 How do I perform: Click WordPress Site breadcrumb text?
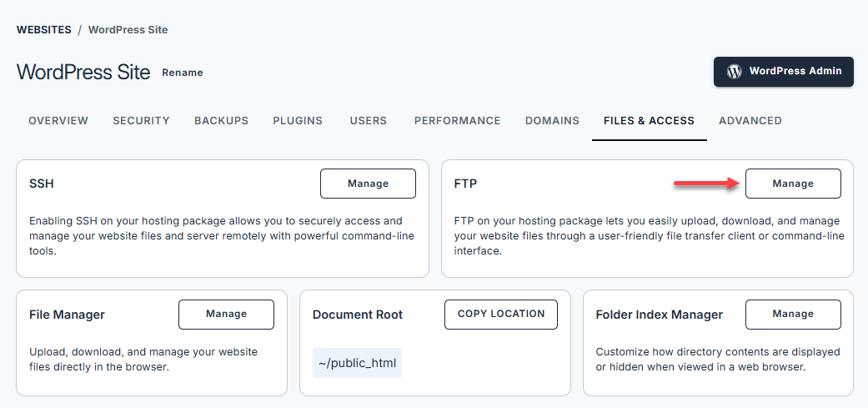pos(128,30)
